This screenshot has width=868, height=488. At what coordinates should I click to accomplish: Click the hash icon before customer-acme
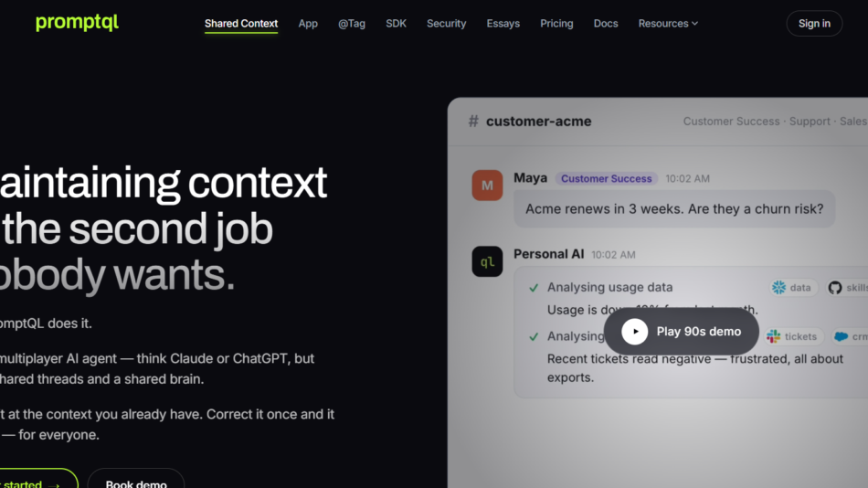coord(473,121)
